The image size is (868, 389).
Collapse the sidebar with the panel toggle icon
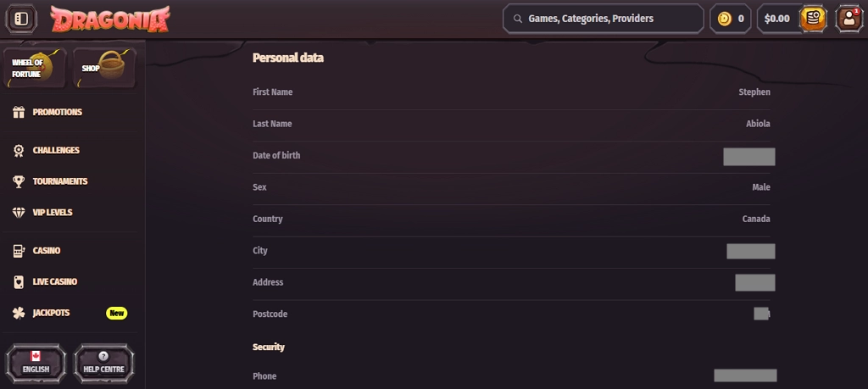[x=21, y=19]
